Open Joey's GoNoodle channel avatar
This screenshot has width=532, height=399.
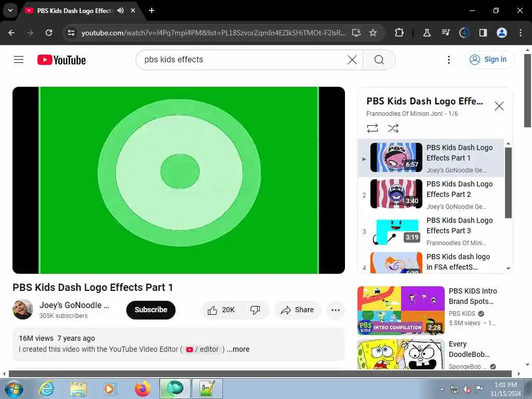(x=23, y=309)
